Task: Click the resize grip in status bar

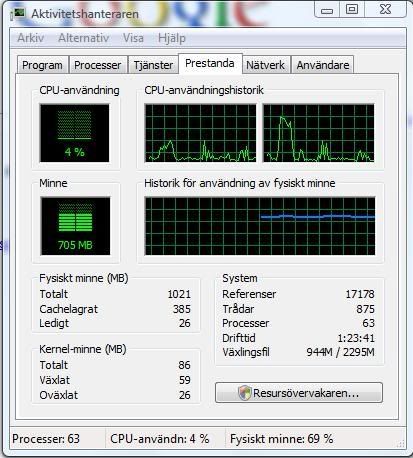Action: [401, 443]
